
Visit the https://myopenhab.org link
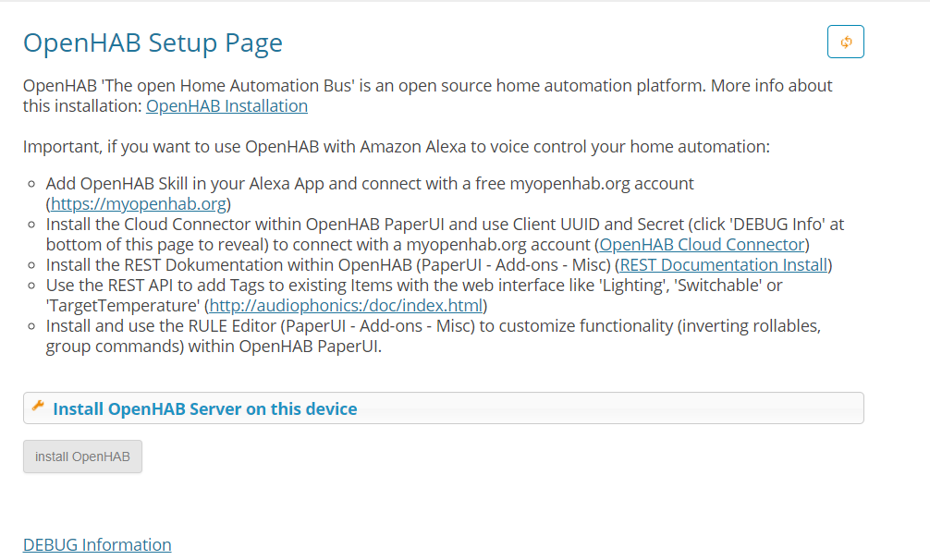pyautogui.click(x=138, y=204)
